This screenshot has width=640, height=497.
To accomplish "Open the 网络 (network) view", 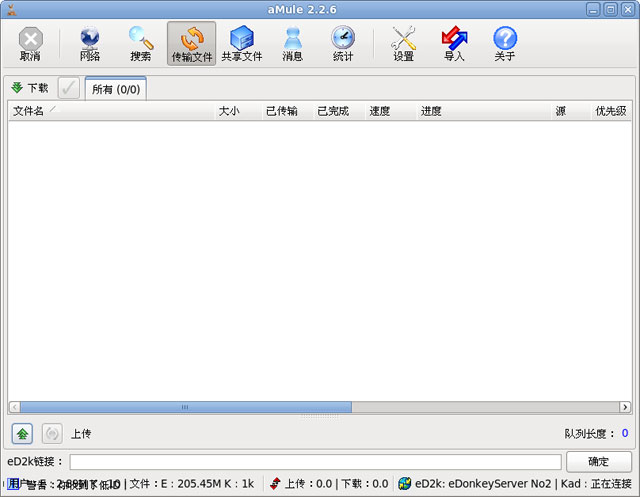I will click(x=90, y=44).
